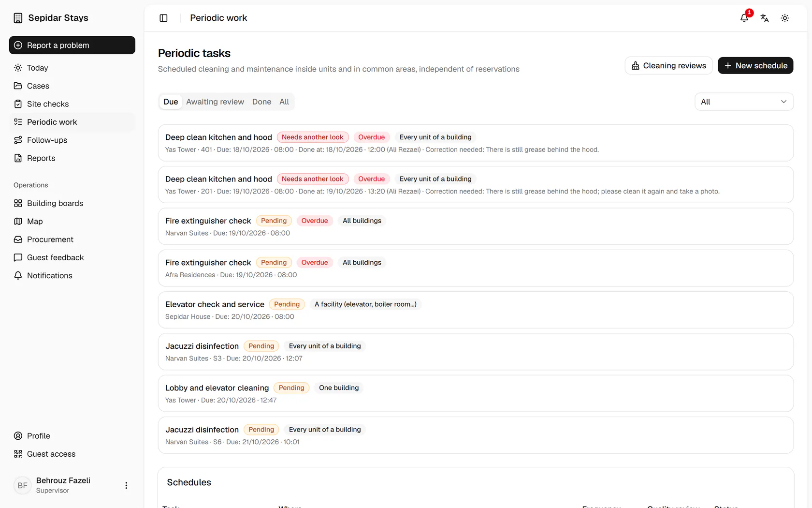This screenshot has height=508, width=812.
Task: Click the language translate icon
Action: coord(765,18)
